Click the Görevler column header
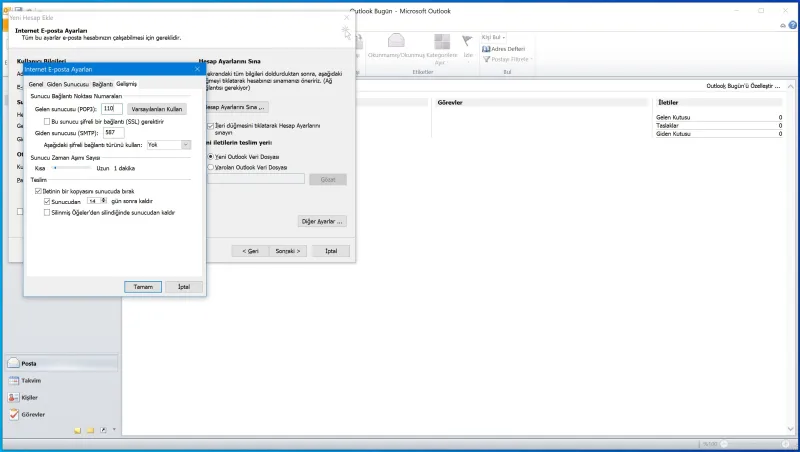Image resolution: width=800 pixels, height=452 pixels. (449, 103)
